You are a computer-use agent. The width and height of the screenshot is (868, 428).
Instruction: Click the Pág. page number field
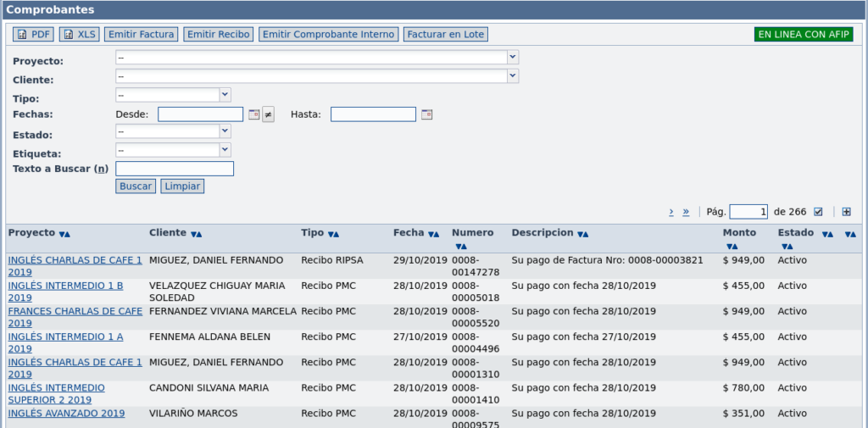pyautogui.click(x=748, y=212)
